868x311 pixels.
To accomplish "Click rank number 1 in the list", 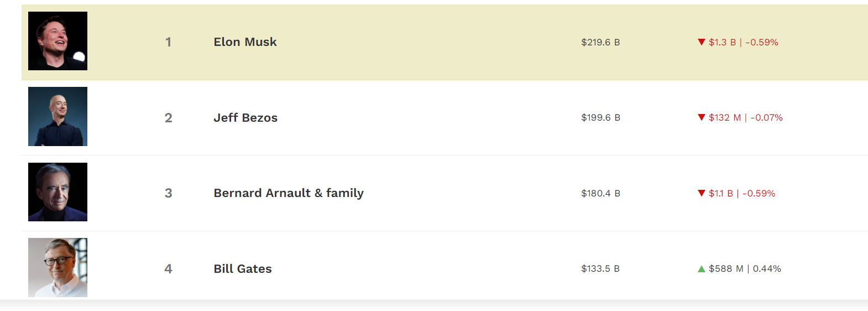I will (168, 42).
